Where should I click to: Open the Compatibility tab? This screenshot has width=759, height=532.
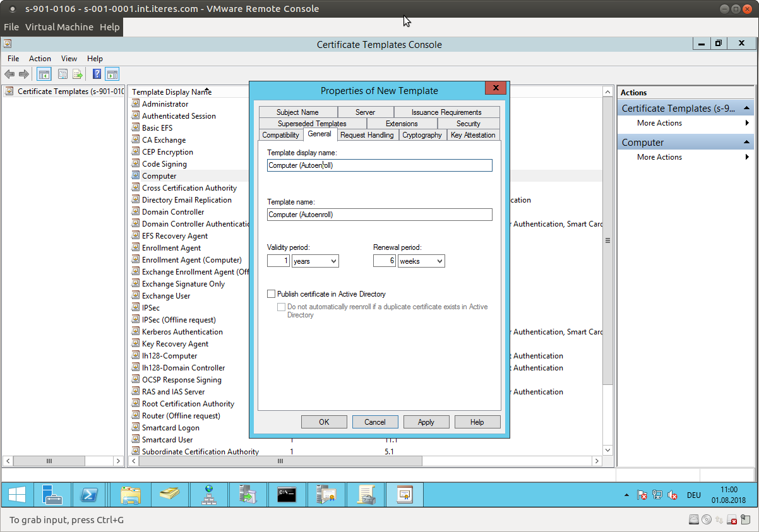tap(281, 135)
